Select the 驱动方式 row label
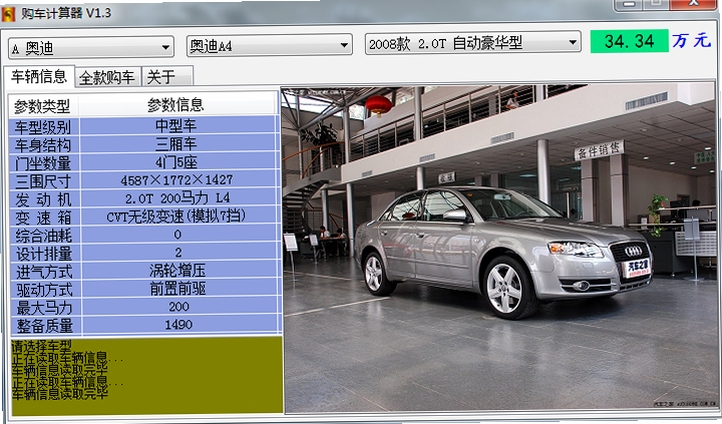 [x=46, y=290]
